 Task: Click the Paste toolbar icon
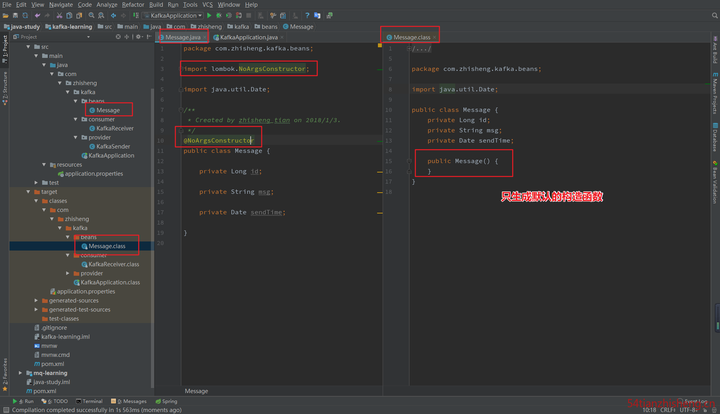click(x=79, y=16)
